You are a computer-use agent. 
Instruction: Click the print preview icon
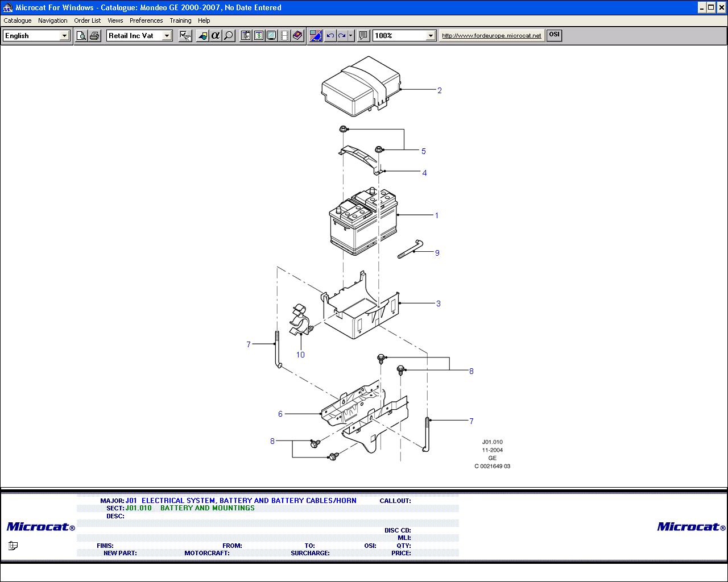pyautogui.click(x=81, y=36)
